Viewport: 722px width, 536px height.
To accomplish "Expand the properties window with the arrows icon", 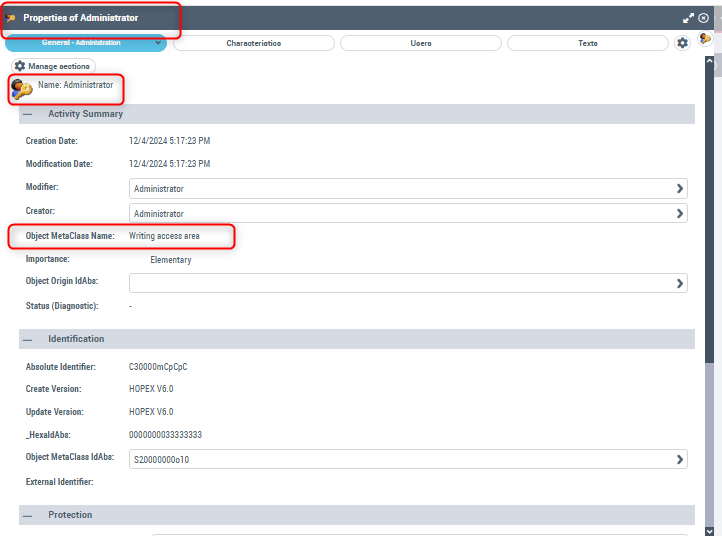I will (688, 18).
